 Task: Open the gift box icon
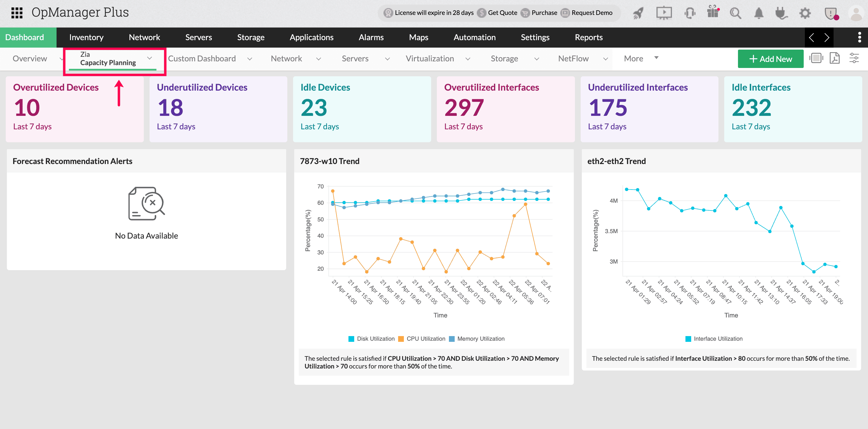713,12
